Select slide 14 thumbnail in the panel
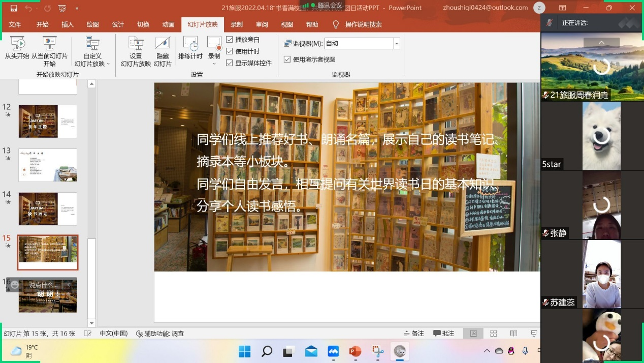Screen dimensions: 644x363 48,208
